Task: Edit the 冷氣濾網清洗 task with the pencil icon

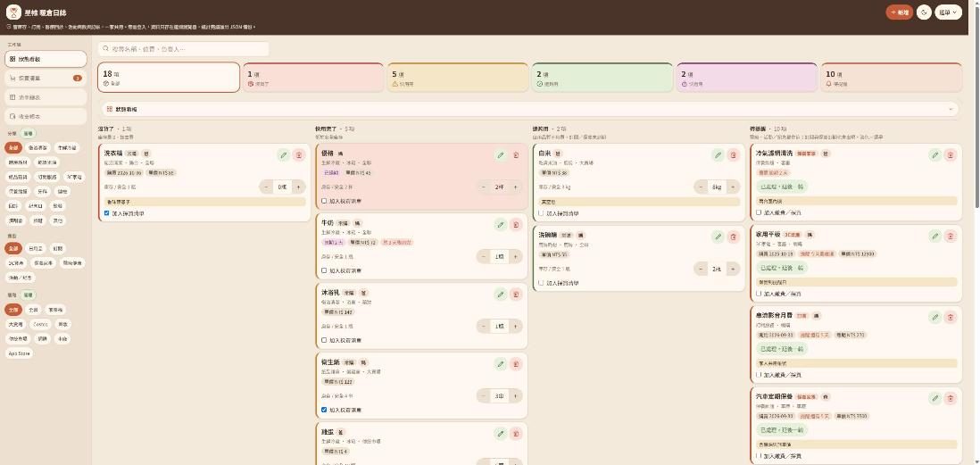Action: coord(935,154)
